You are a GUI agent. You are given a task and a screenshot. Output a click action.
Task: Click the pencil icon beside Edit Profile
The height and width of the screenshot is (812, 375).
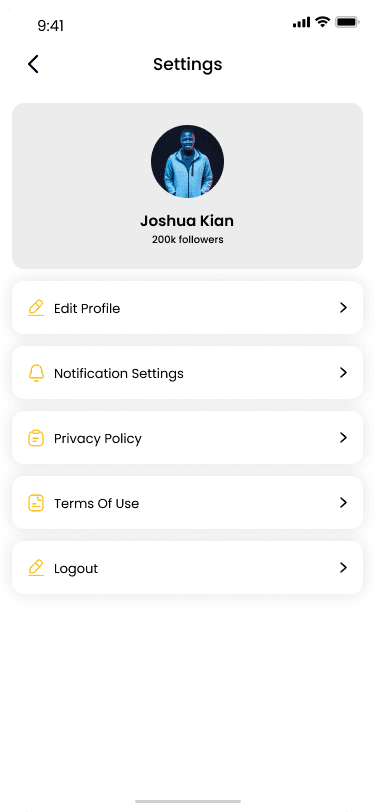click(36, 308)
